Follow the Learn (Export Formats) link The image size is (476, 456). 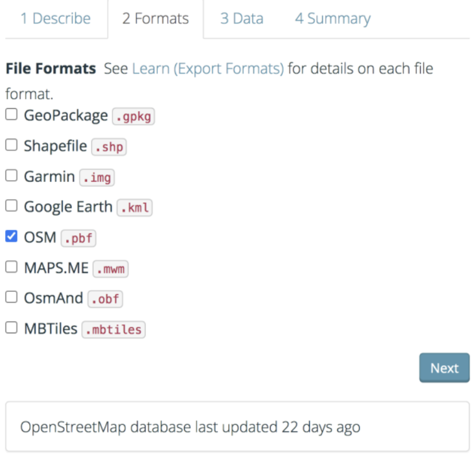(208, 68)
